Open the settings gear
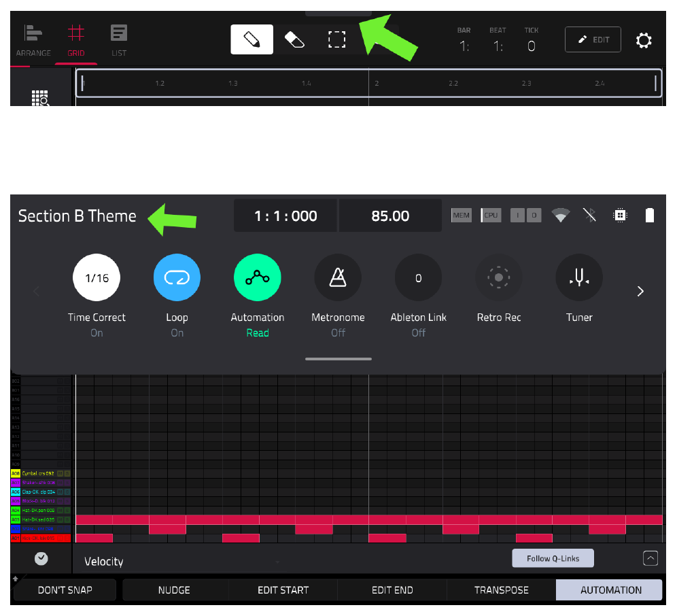Viewport: 677px width, 616px height. [x=643, y=40]
